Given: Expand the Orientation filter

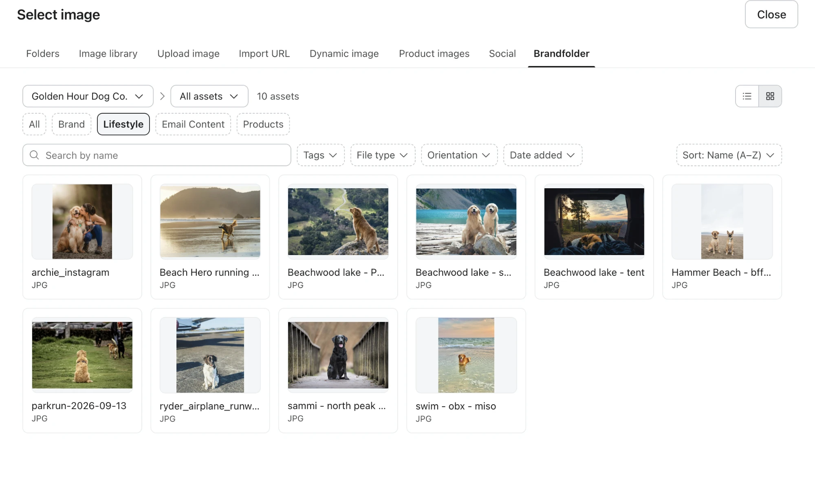Looking at the screenshot, I should [x=459, y=155].
